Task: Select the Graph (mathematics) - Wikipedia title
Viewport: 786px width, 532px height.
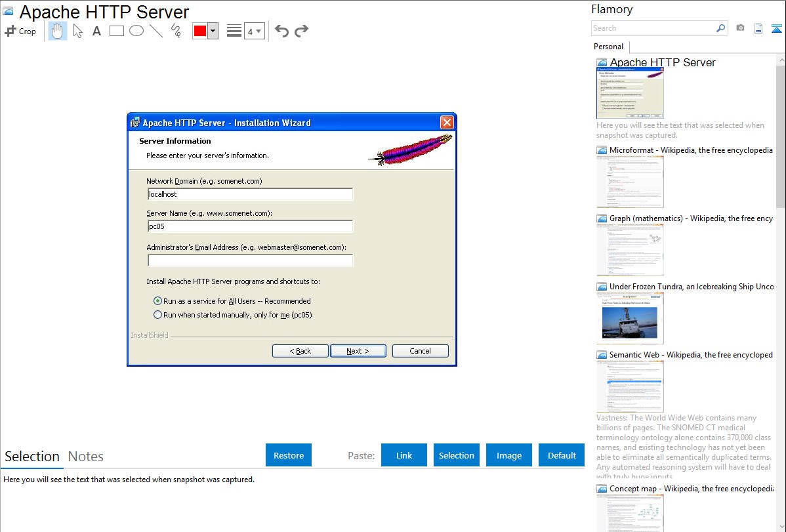Action: (x=691, y=218)
